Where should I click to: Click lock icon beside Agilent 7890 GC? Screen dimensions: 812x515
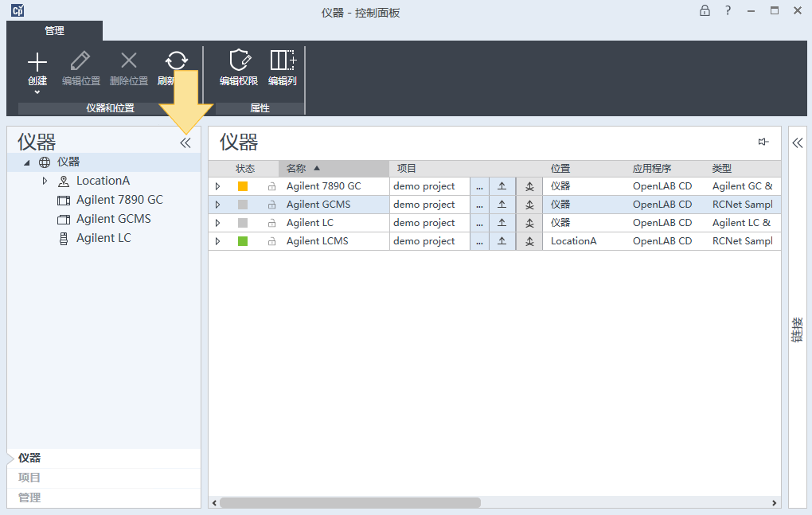click(272, 186)
